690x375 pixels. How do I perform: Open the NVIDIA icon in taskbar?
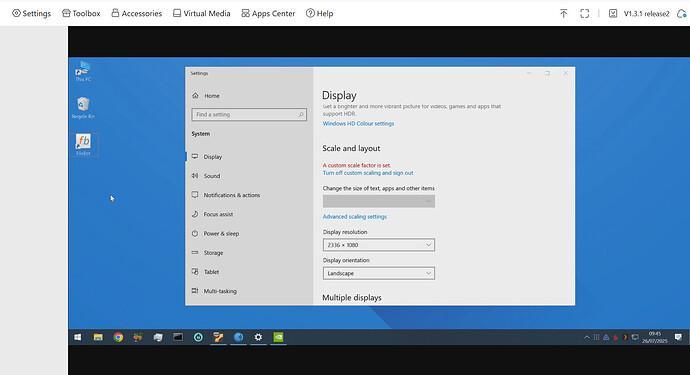(278, 337)
